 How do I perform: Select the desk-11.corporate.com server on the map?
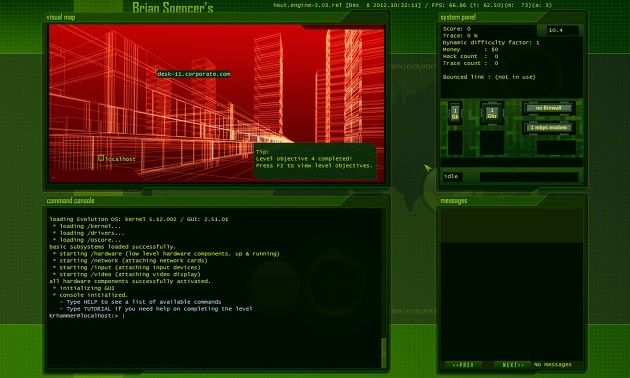coord(193,74)
